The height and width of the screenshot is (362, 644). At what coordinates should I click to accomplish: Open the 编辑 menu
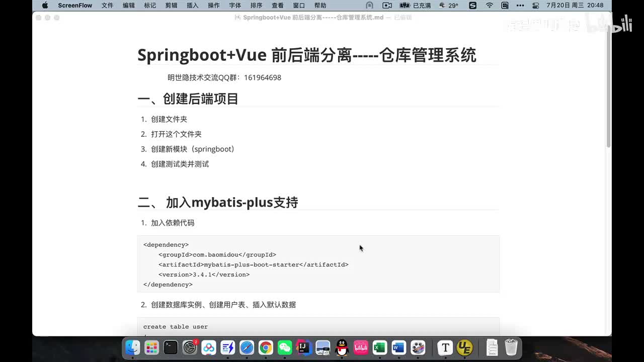129,6
